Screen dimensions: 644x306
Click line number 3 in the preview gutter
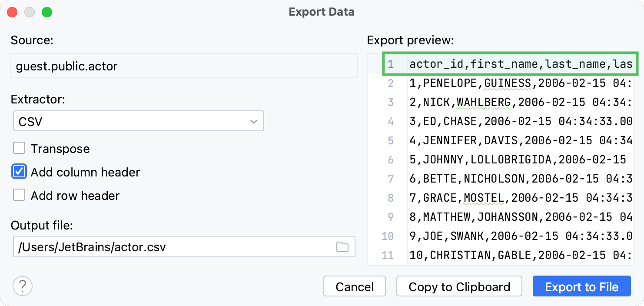click(390, 102)
